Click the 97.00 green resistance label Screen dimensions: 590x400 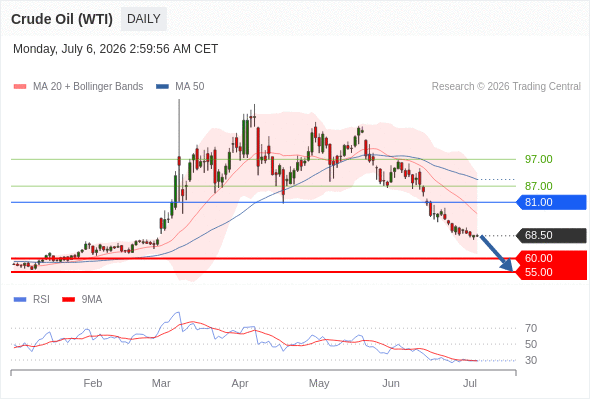pyautogui.click(x=538, y=159)
